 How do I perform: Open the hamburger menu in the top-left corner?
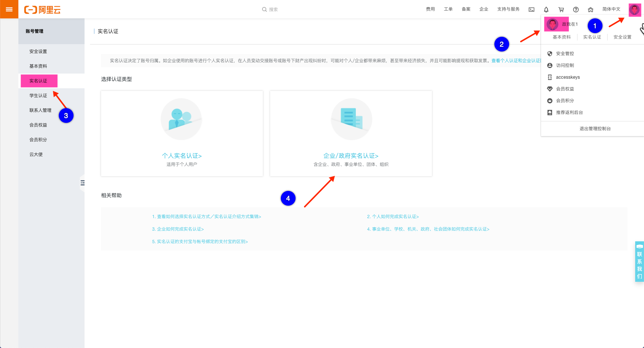click(x=9, y=9)
